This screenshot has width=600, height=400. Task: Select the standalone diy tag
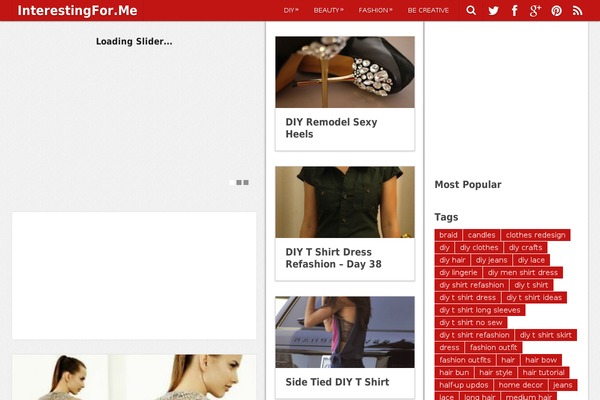click(x=444, y=248)
